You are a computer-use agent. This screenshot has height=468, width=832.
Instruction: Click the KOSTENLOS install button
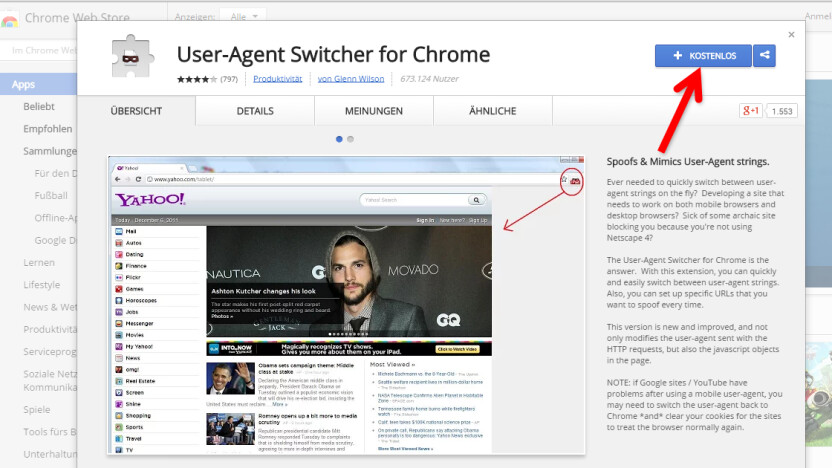[x=703, y=56]
